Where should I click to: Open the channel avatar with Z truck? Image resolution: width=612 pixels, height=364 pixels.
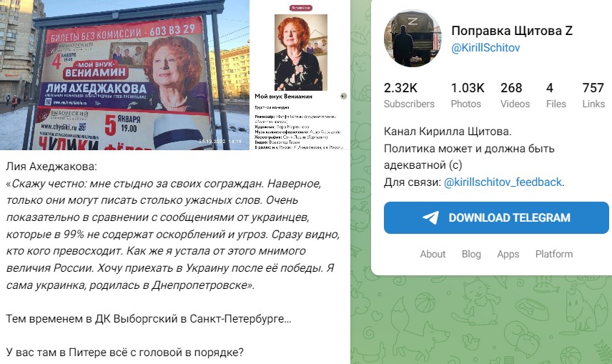pos(413,39)
